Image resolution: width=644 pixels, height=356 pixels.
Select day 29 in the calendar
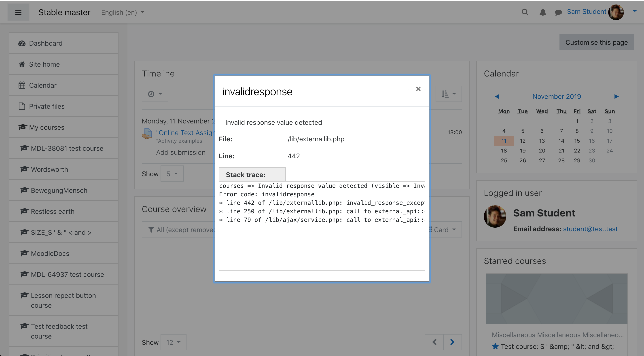tap(577, 160)
